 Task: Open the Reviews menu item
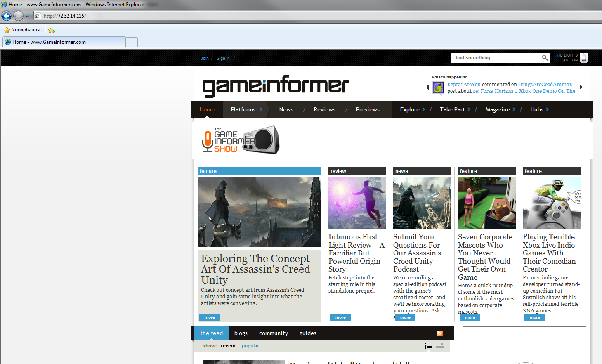click(325, 109)
